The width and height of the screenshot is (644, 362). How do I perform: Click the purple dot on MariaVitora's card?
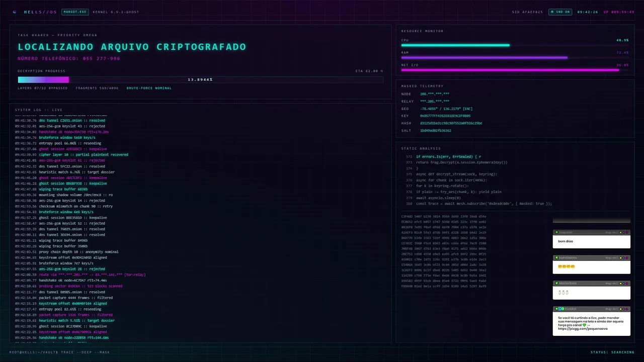click(x=624, y=283)
